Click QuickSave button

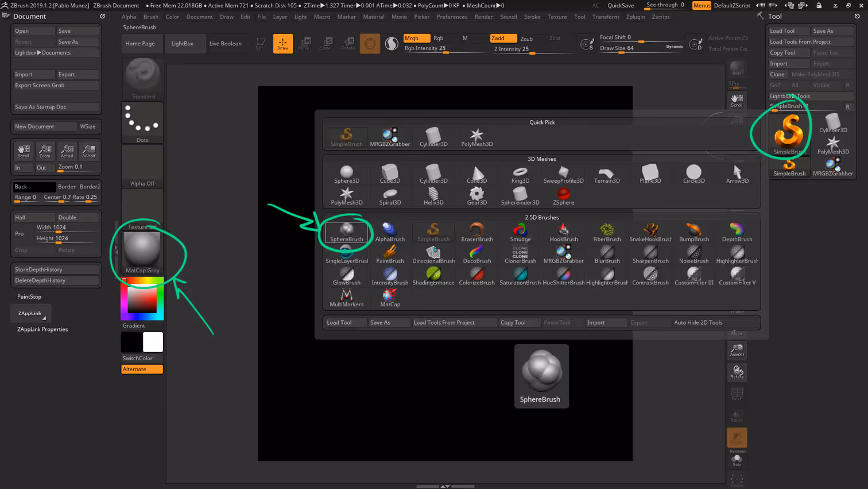coord(621,5)
